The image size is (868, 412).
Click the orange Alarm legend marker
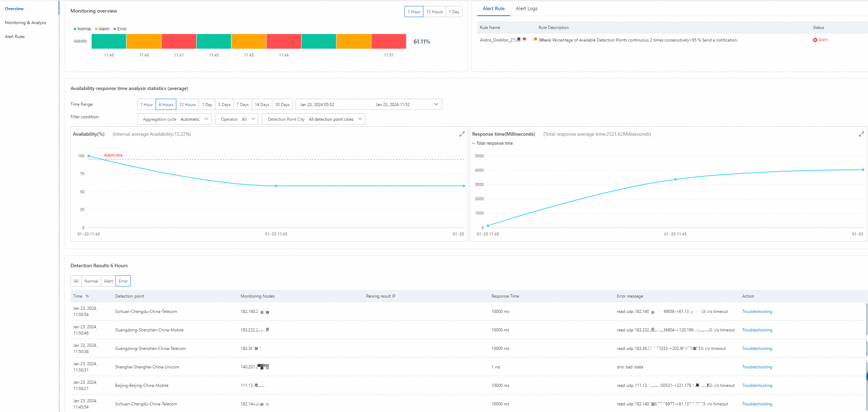[x=96, y=29]
